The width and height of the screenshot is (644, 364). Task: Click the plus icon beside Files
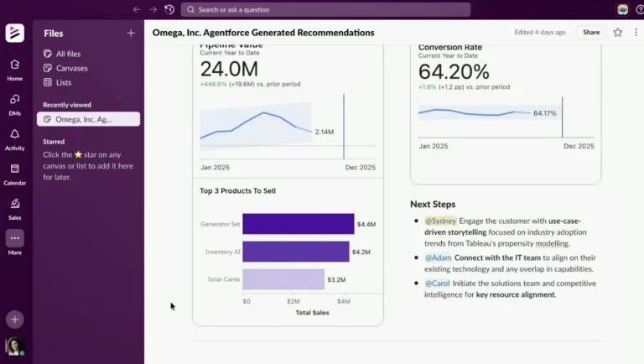[130, 34]
